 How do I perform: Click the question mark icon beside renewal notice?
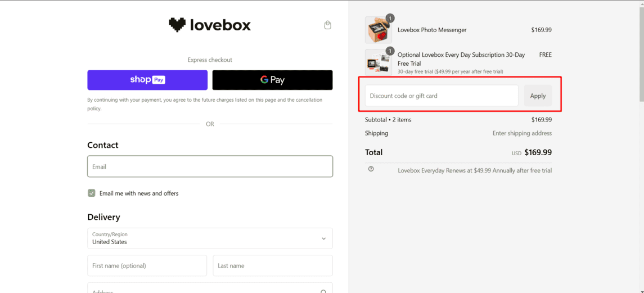[x=371, y=169]
